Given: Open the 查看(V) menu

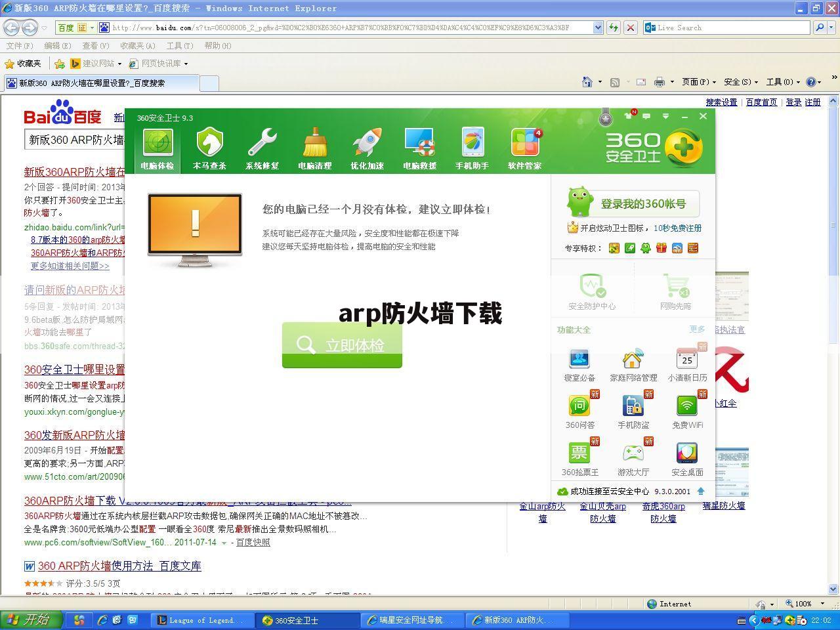Looking at the screenshot, I should (96, 45).
